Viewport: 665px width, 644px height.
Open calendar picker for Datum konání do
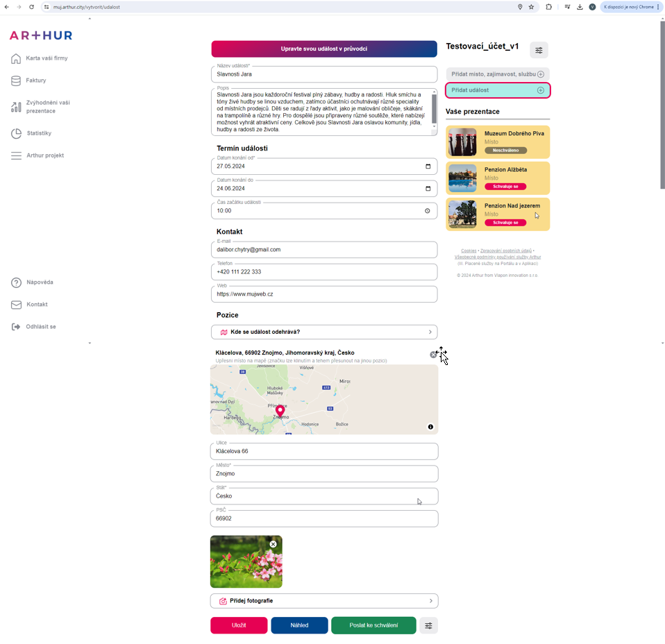pyautogui.click(x=428, y=189)
